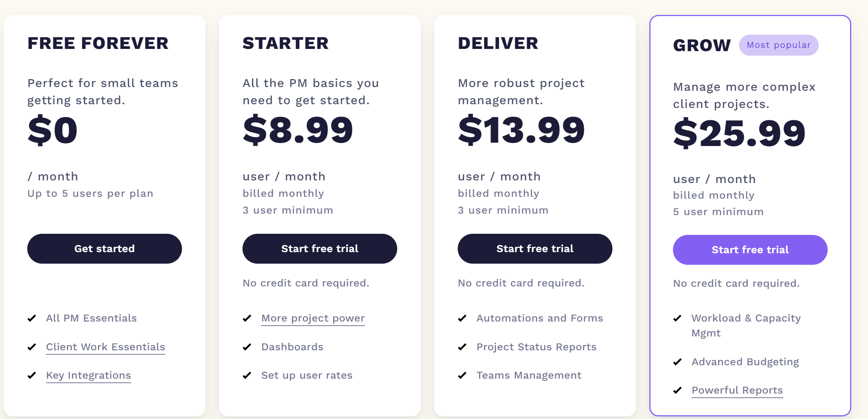The image size is (868, 419).
Task: Click the checkmark beside Key Integrations
Action: [32, 376]
